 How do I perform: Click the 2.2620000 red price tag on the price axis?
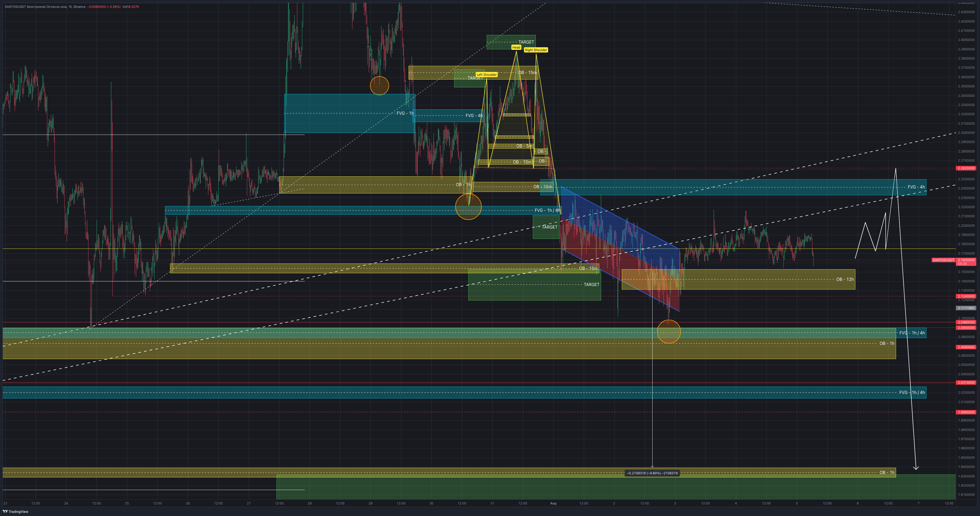point(966,168)
